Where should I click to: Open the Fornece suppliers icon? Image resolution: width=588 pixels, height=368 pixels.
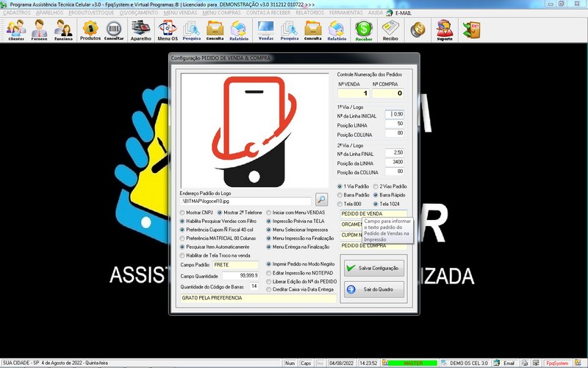click(x=40, y=29)
